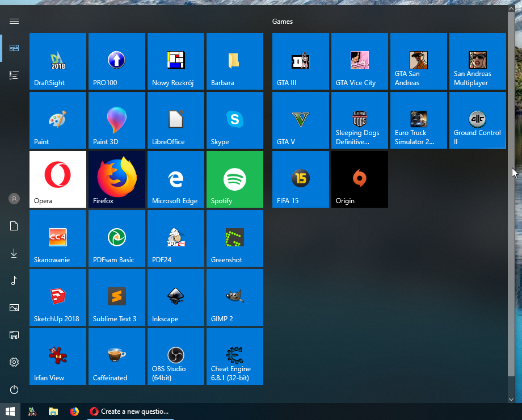Expand the Start hamburger menu
The width and height of the screenshot is (522, 420).
click(14, 22)
